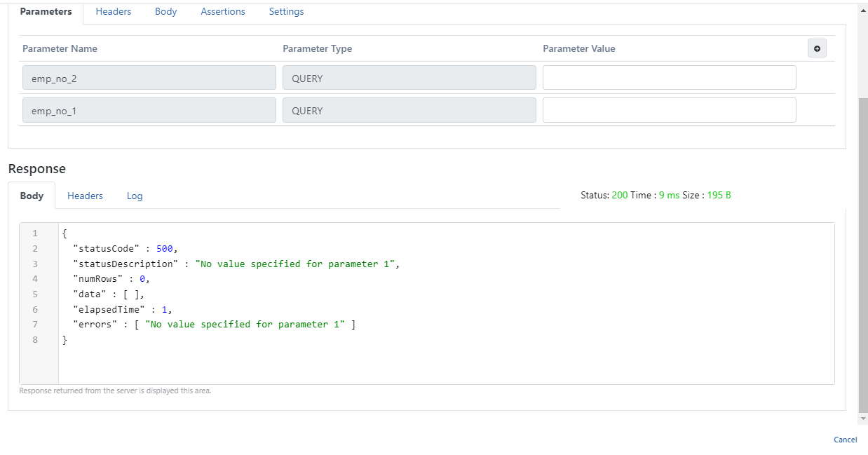Open the request Body tab beside Assertions
Image resolution: width=868 pixels, height=455 pixels.
pos(166,12)
